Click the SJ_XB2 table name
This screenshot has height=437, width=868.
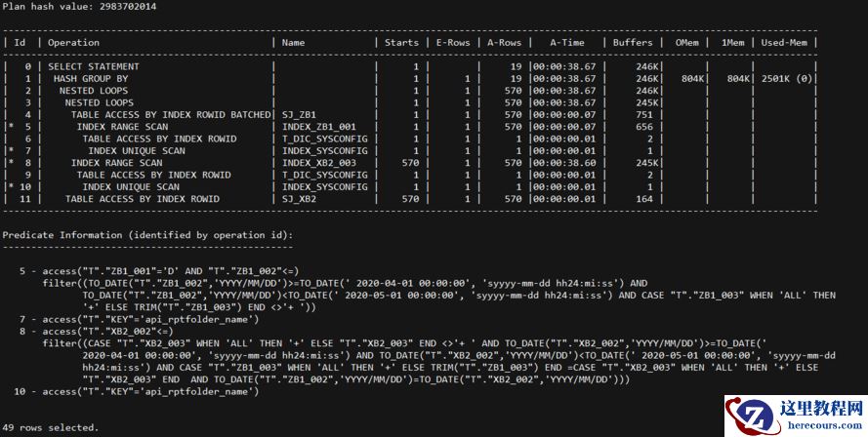point(299,199)
